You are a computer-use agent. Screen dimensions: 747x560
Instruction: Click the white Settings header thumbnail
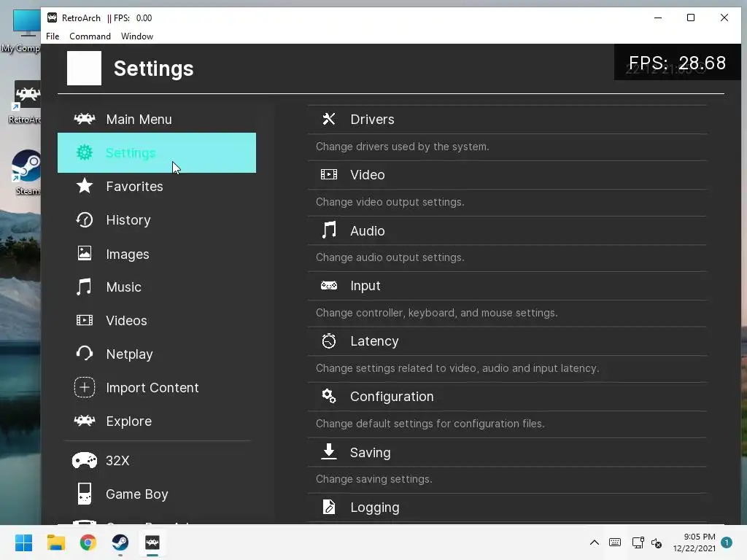coord(85,68)
